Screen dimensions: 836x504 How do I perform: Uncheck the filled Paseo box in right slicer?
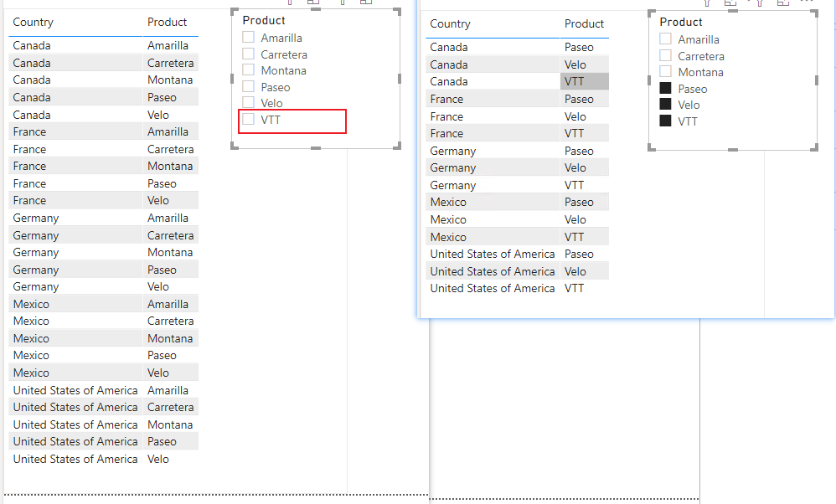pos(665,88)
